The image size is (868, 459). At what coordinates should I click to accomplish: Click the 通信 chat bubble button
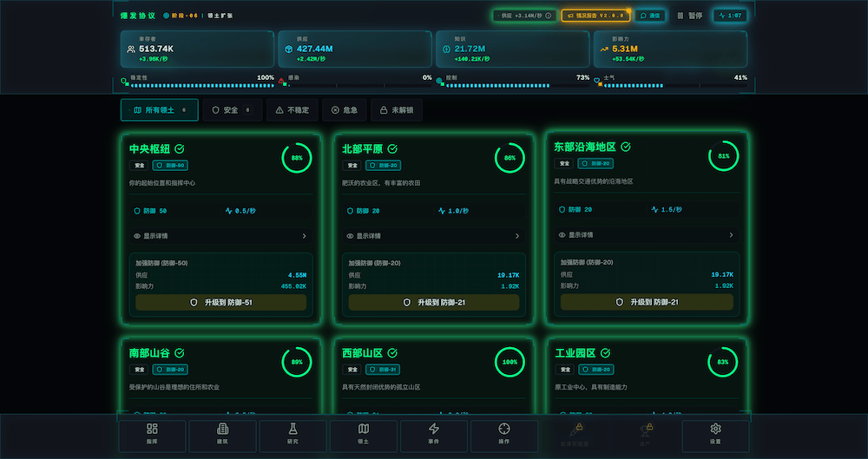click(650, 16)
